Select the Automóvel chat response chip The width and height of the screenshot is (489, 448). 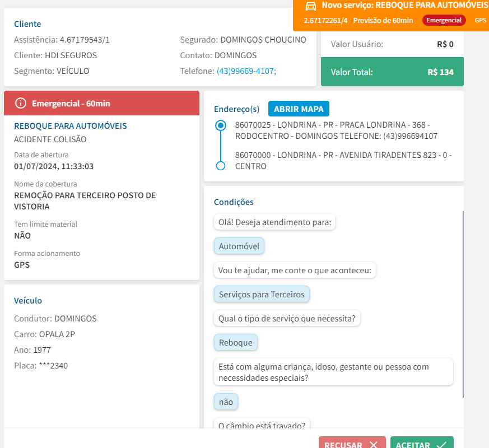[239, 246]
